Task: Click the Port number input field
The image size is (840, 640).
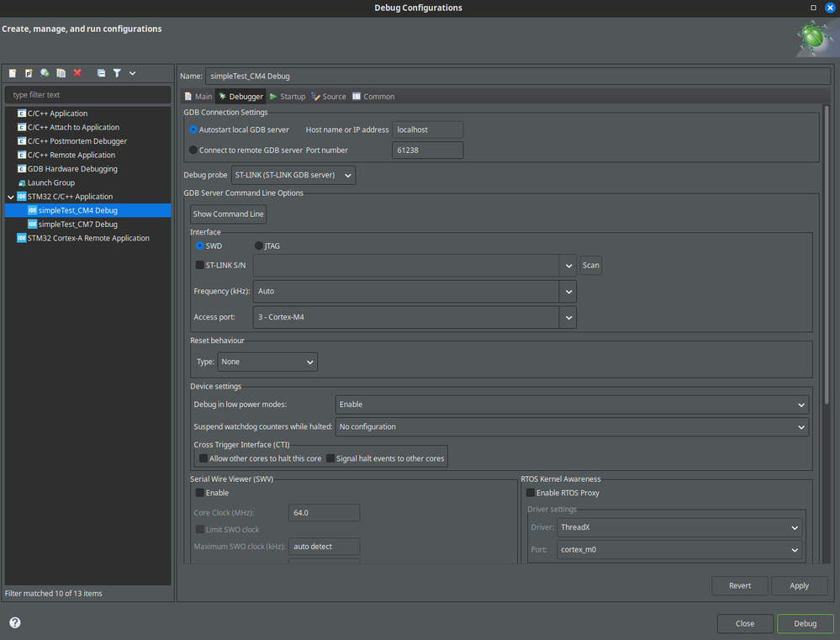Action: [x=427, y=151]
